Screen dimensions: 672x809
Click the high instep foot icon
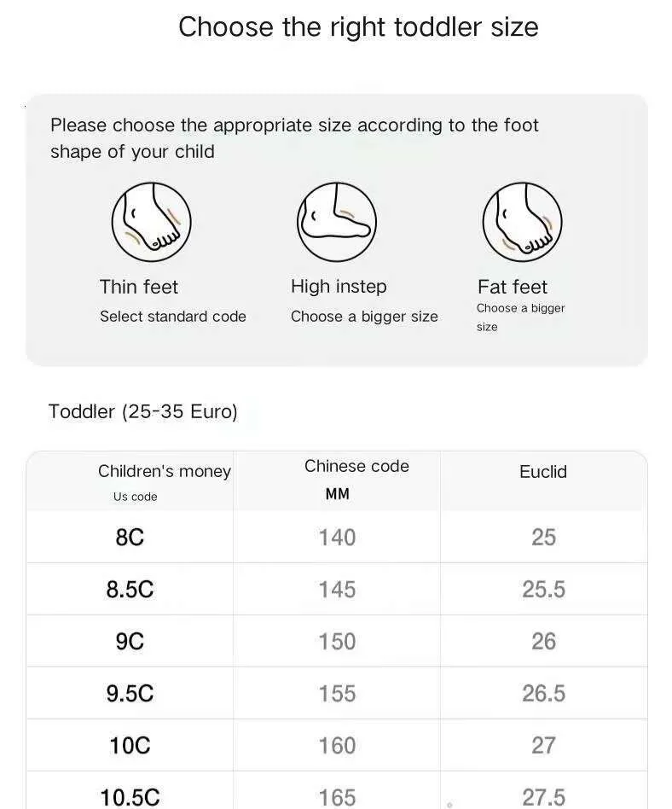point(337,221)
